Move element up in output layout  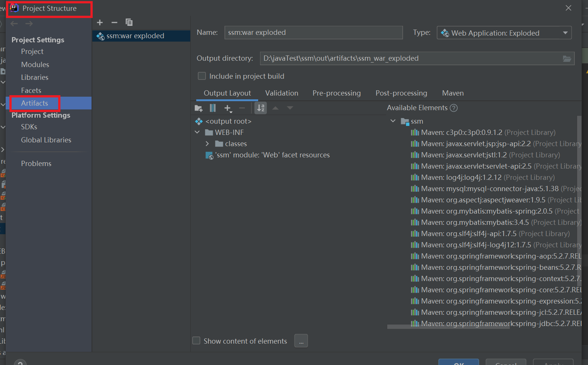click(x=275, y=108)
